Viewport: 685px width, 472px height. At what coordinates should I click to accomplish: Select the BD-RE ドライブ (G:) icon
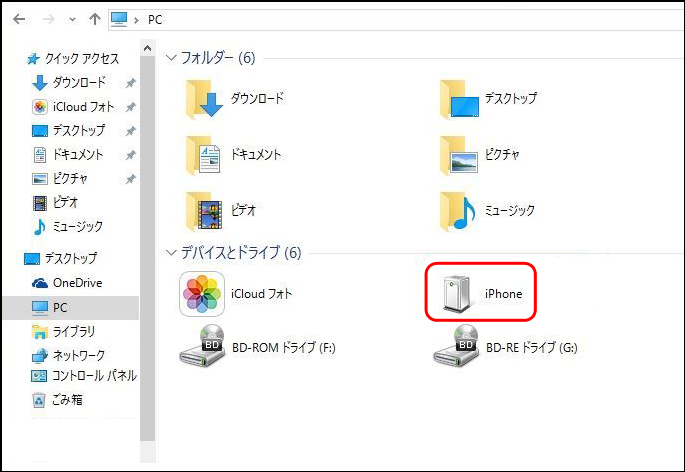pos(456,347)
